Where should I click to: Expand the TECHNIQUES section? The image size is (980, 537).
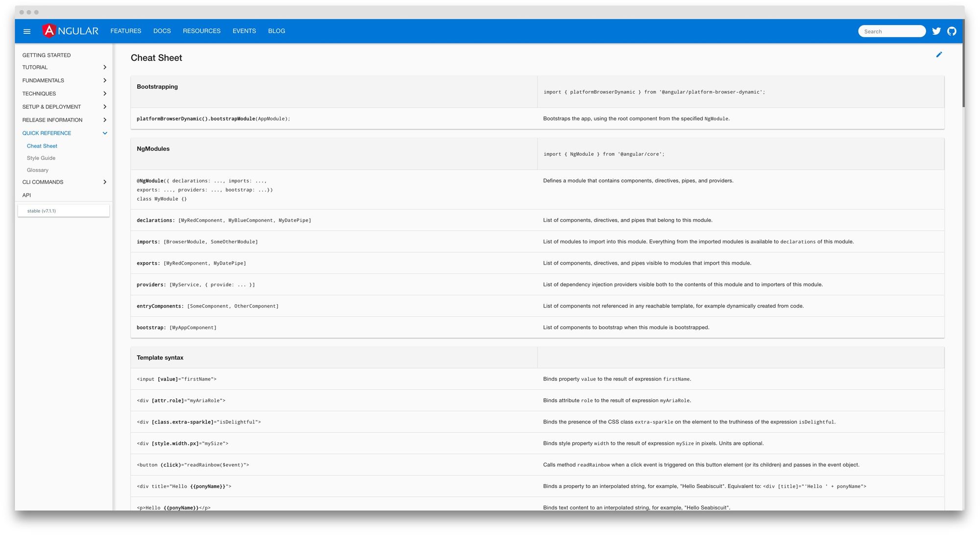click(64, 94)
